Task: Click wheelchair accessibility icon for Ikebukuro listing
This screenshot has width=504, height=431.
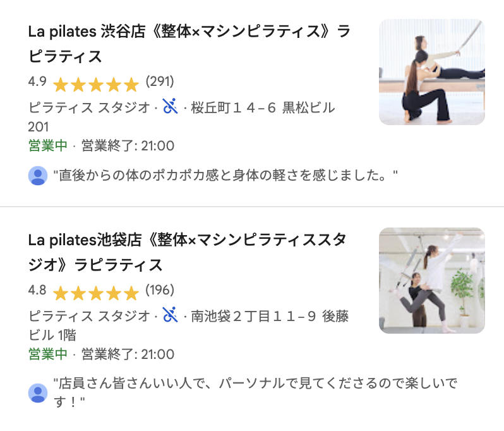Action: point(169,314)
